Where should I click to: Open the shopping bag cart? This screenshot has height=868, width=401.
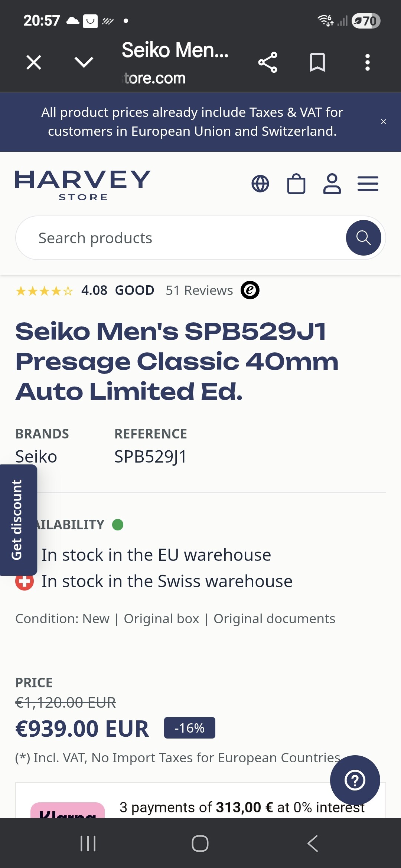point(296,184)
